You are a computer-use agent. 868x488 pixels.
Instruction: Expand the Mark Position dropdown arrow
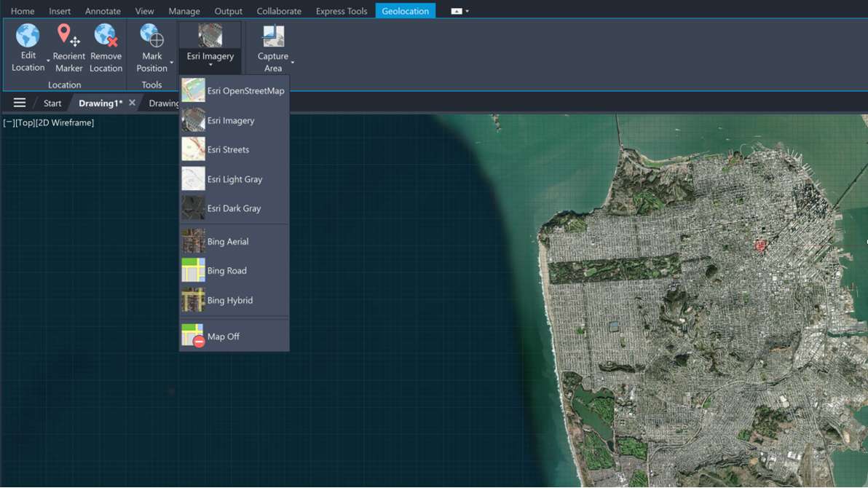pyautogui.click(x=172, y=62)
